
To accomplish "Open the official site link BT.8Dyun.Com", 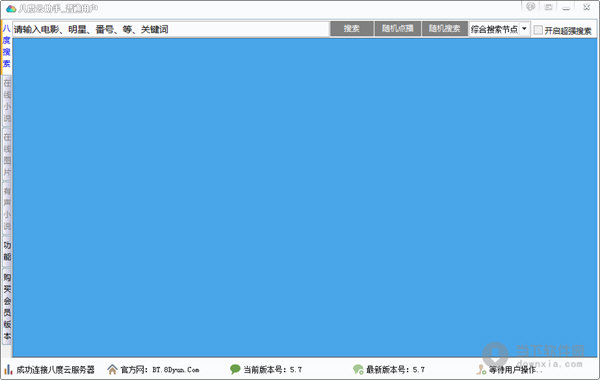I will coord(176,370).
